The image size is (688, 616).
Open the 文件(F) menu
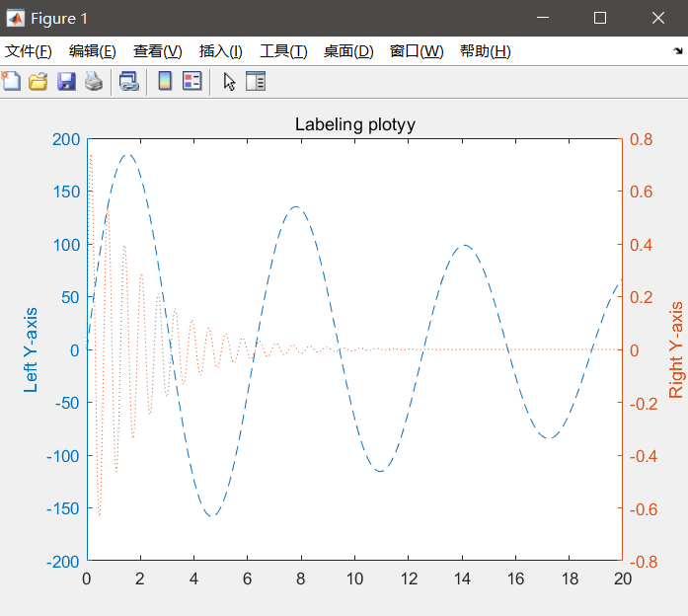pyautogui.click(x=29, y=51)
